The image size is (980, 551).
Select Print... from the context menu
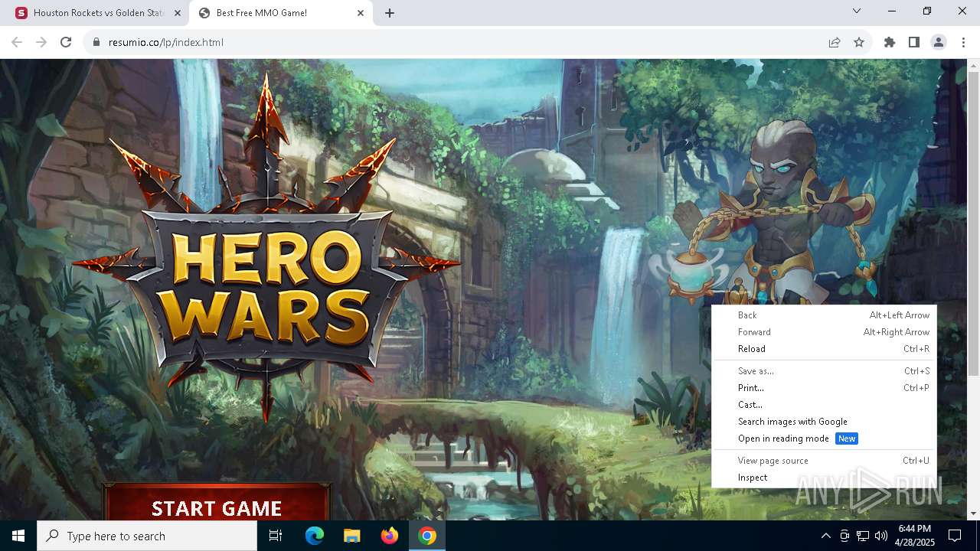[824, 388]
